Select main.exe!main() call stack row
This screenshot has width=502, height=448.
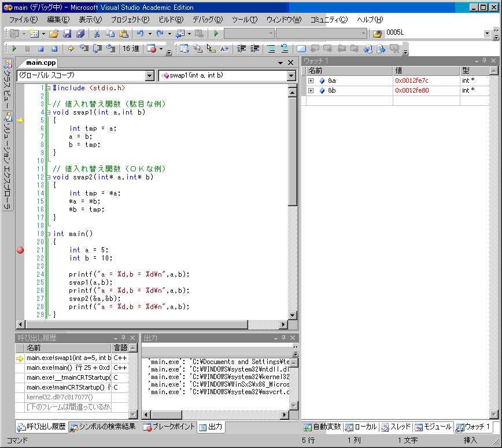(72, 368)
